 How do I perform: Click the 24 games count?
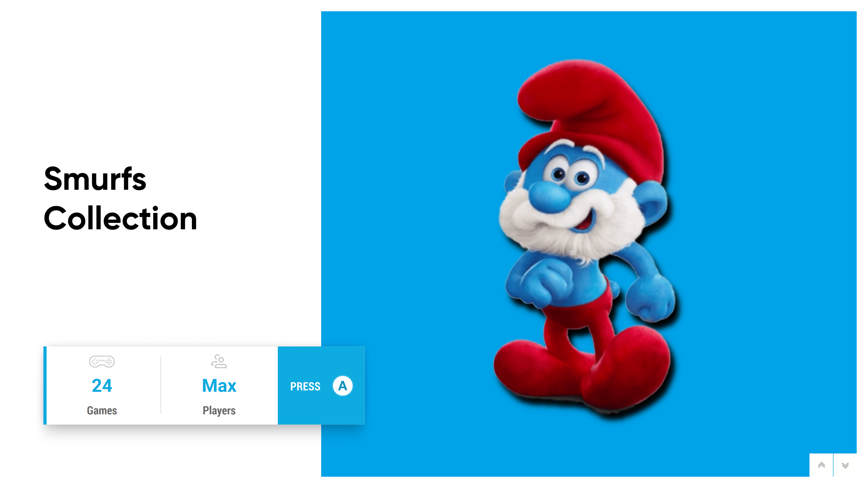pos(102,385)
